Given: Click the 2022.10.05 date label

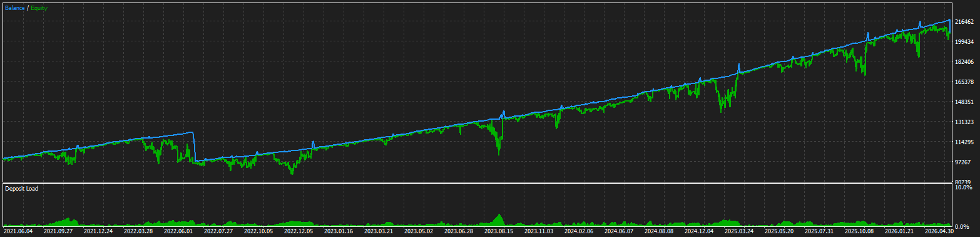Looking at the screenshot, I should 259,231.
